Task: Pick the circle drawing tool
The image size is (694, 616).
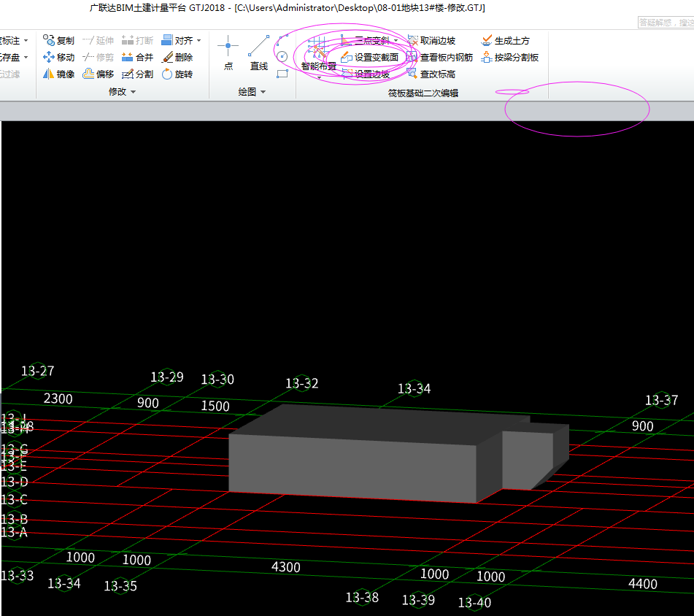Action: pos(282,57)
